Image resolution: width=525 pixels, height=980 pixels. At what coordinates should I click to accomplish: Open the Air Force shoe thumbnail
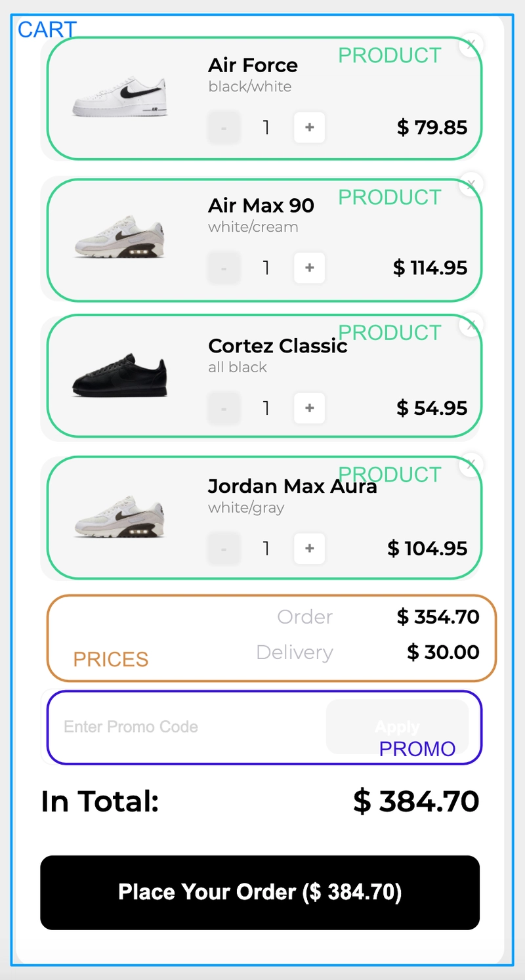tap(119, 98)
